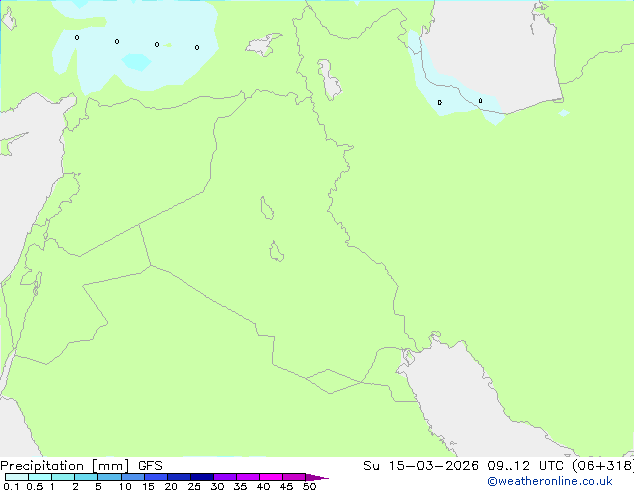The height and width of the screenshot is (490, 634).
Task: Click the 'Precipitation [mm]' title text
Action: 65,466
